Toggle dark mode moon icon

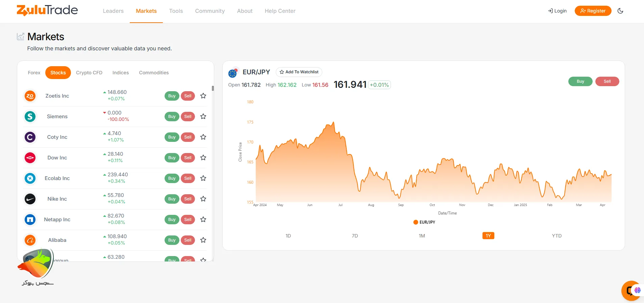point(620,11)
